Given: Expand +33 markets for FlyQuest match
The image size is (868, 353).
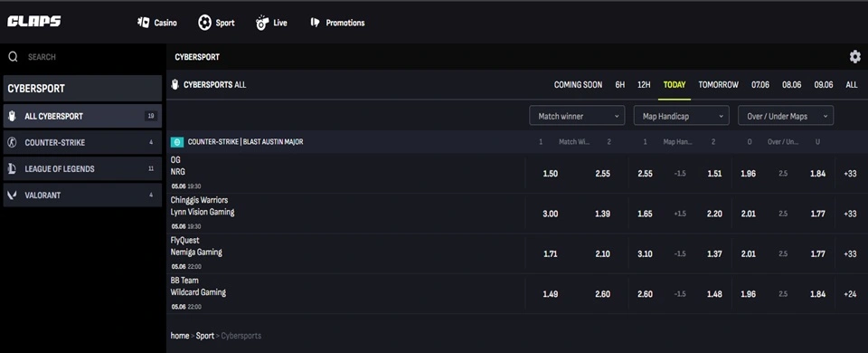Looking at the screenshot, I should point(850,253).
